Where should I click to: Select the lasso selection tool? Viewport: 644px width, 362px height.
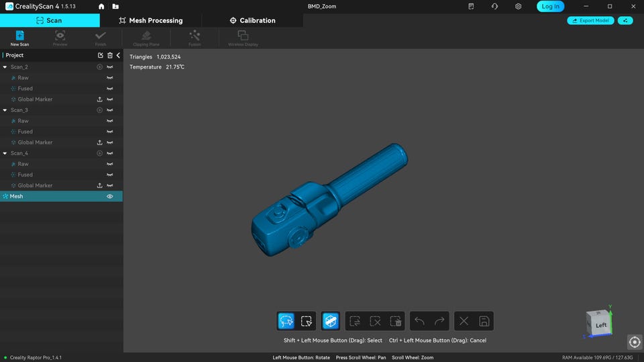(x=286, y=321)
